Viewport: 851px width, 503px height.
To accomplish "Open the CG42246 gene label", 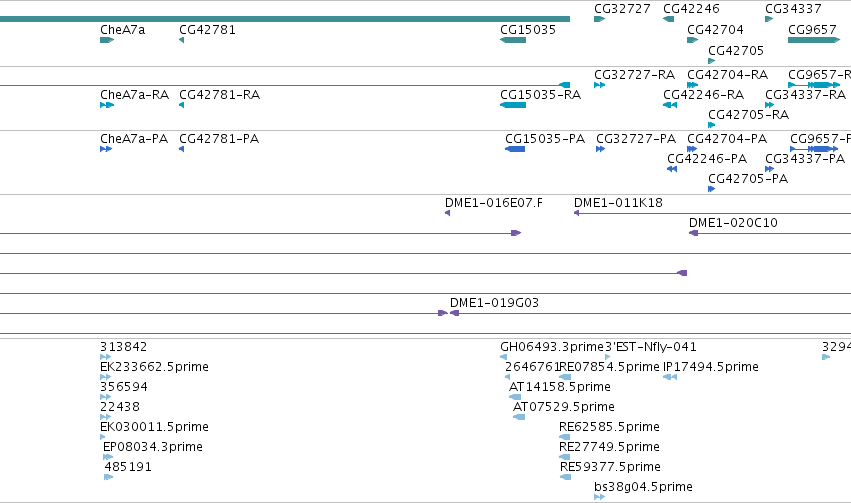I will tap(691, 9).
